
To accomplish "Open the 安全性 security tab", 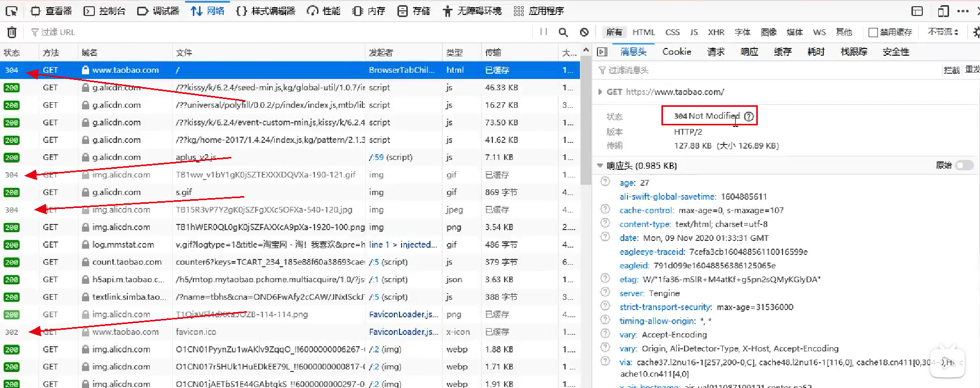I will [x=896, y=52].
